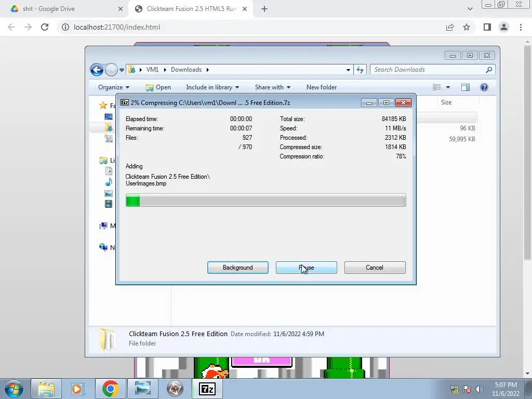
Task: Select the file sized 59,995 KB
Action: (x=462, y=139)
